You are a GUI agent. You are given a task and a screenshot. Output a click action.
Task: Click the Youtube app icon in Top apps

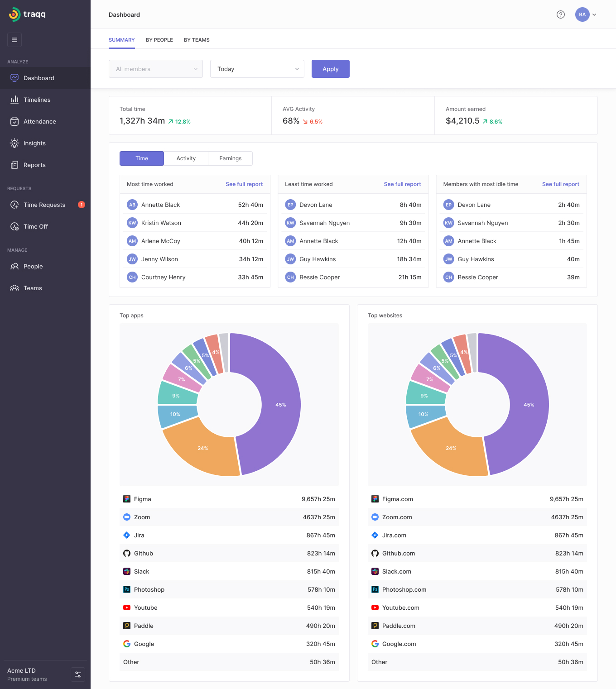click(x=127, y=608)
